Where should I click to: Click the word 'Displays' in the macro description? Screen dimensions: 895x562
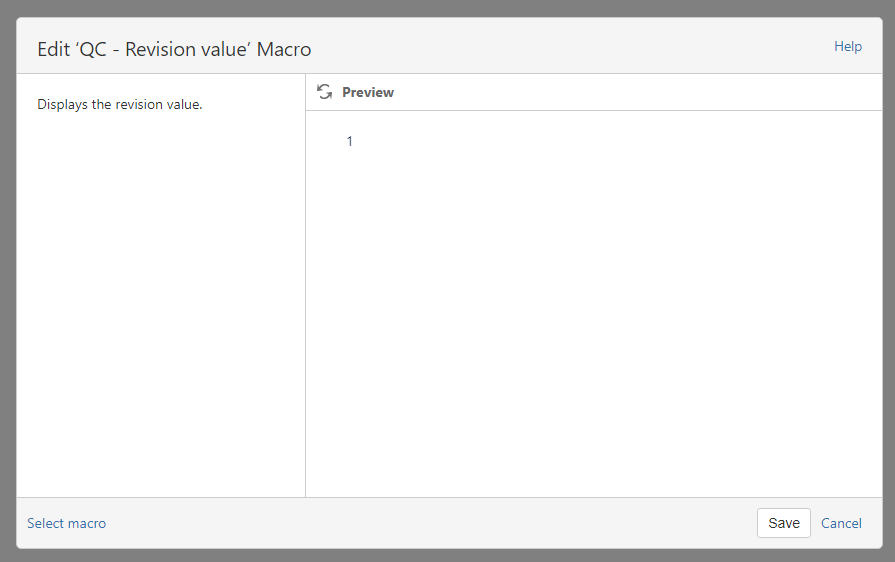point(62,104)
